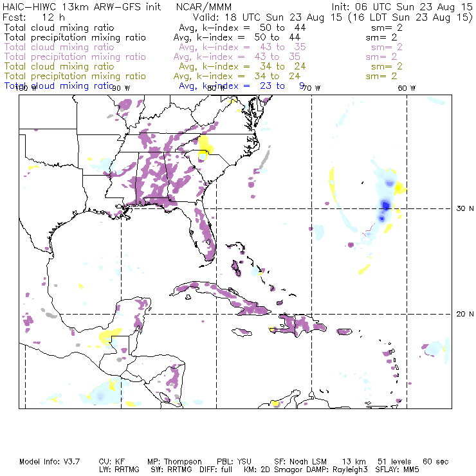
Task: Click the '90 W' longitude label
Action: 121,88
